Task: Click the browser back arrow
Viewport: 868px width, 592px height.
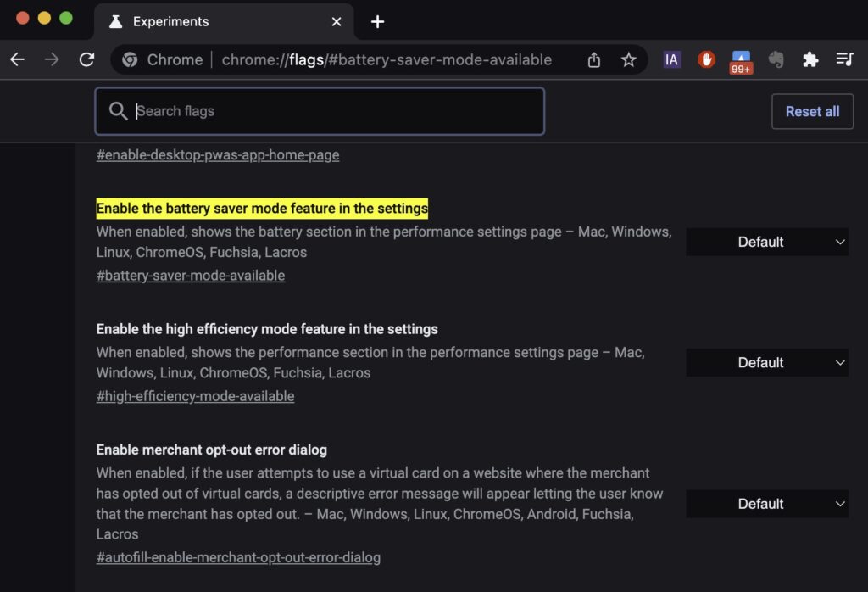Action: pyautogui.click(x=17, y=59)
